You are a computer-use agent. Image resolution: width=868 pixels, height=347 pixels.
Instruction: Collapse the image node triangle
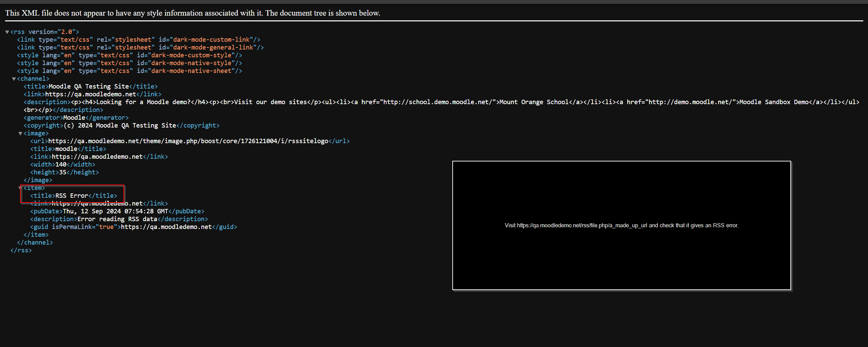click(x=20, y=134)
